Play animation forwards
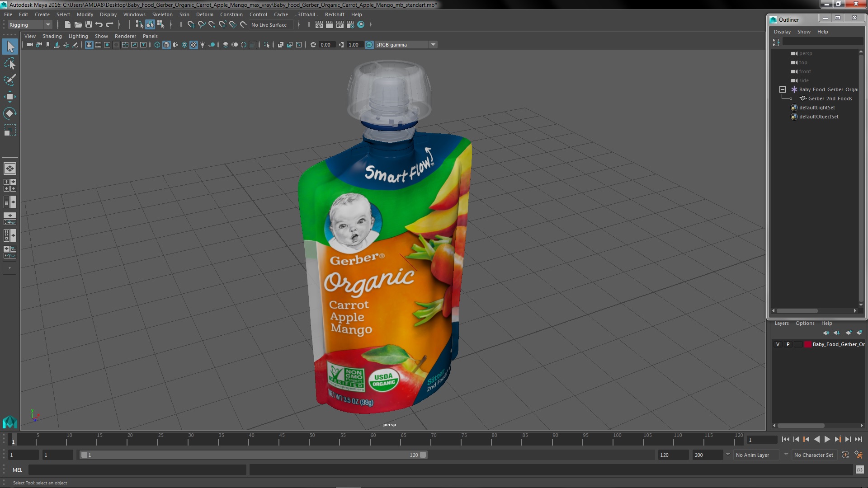The width and height of the screenshot is (868, 488). pos(827,439)
